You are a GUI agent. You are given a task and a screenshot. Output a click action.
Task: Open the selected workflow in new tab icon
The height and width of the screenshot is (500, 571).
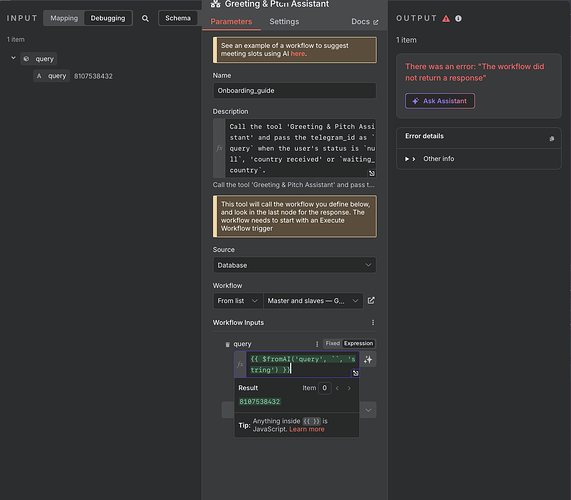tap(371, 300)
